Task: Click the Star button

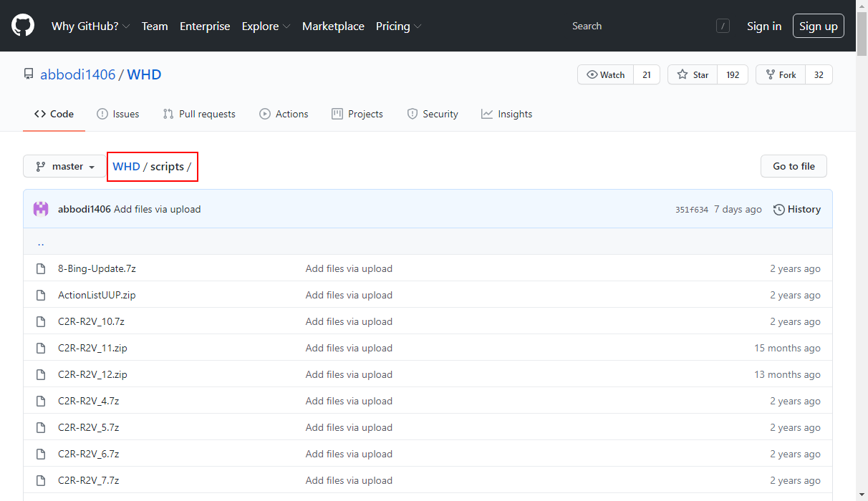Action: tap(693, 74)
